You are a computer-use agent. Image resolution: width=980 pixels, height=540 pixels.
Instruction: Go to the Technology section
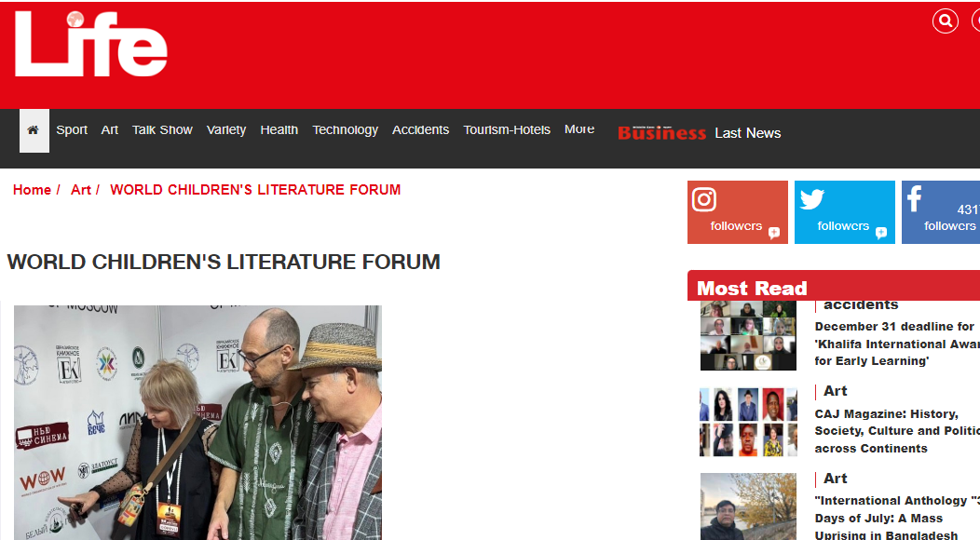(345, 129)
